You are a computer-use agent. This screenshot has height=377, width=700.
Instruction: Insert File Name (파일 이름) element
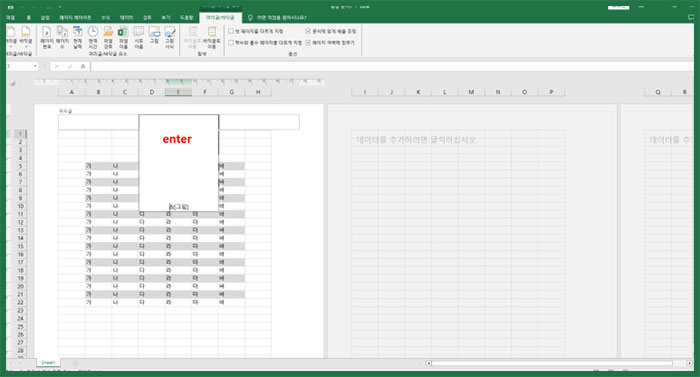(123, 38)
